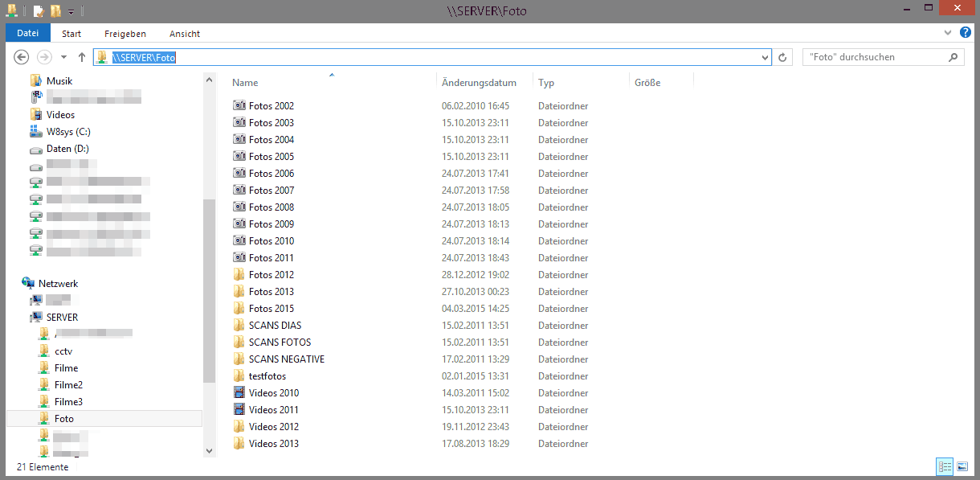Select the Fotos 2010 folder name
980x480 pixels.
[x=272, y=240]
